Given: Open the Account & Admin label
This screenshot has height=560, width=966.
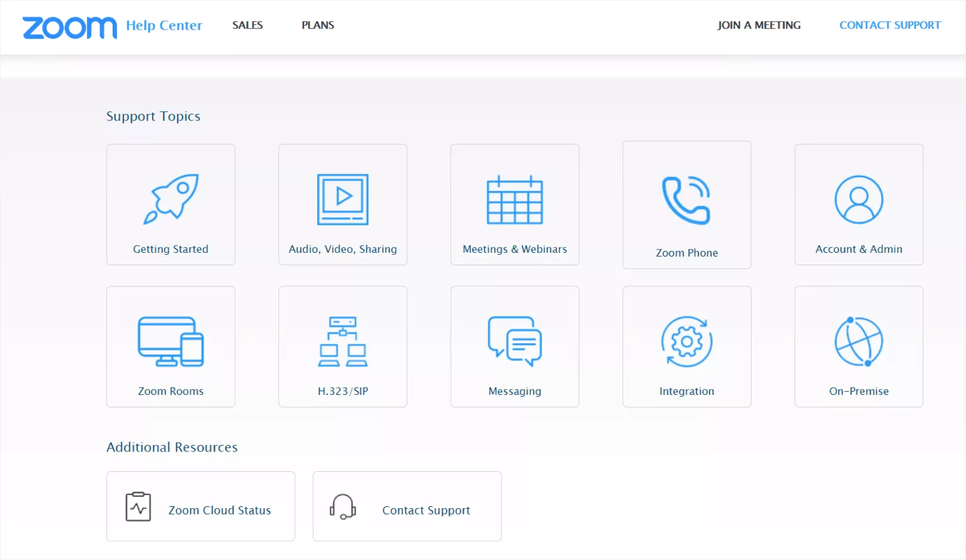Looking at the screenshot, I should point(859,249).
